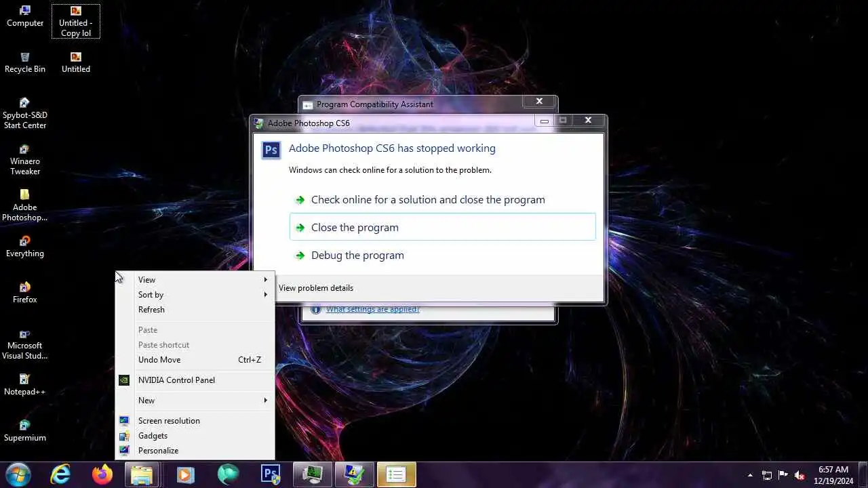Viewport: 868px width, 488px height.
Task: Click 'Close the program' option
Action: click(442, 227)
